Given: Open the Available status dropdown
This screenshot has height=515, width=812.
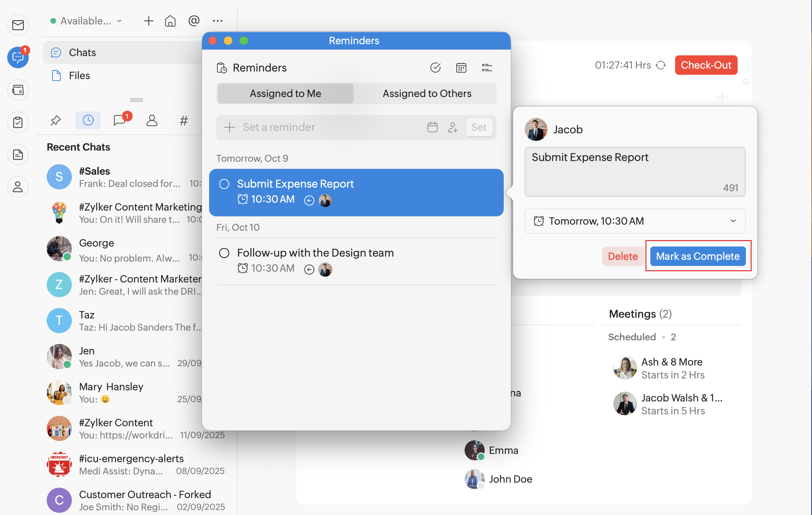Looking at the screenshot, I should [x=86, y=21].
